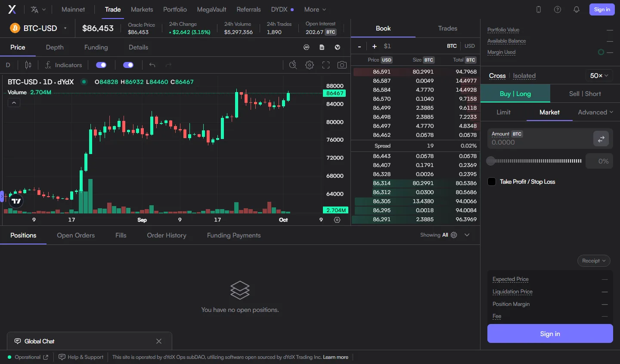The width and height of the screenshot is (620, 364).
Task: Open the chart quick search icon
Action: click(293, 65)
